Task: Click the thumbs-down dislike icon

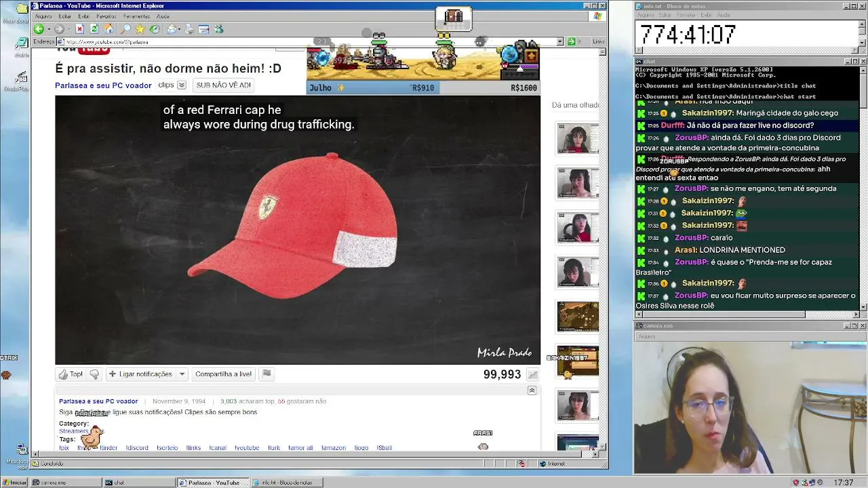Action: click(94, 374)
